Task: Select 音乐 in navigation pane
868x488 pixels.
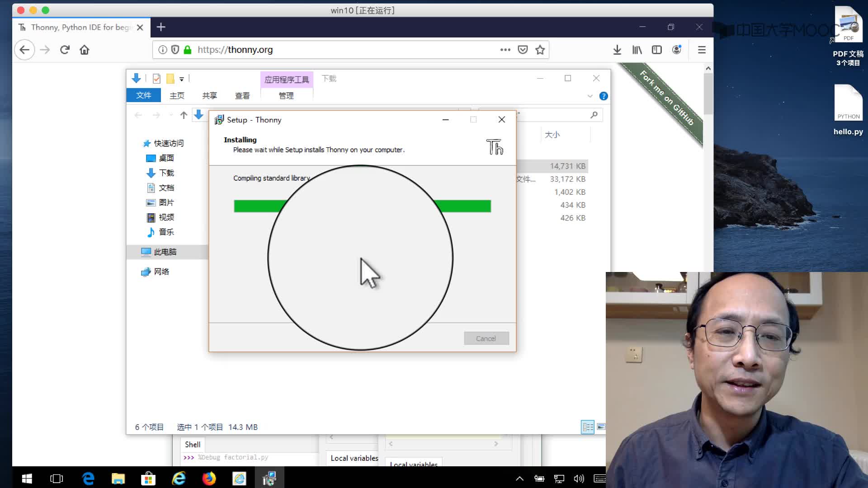Action: (x=160, y=232)
